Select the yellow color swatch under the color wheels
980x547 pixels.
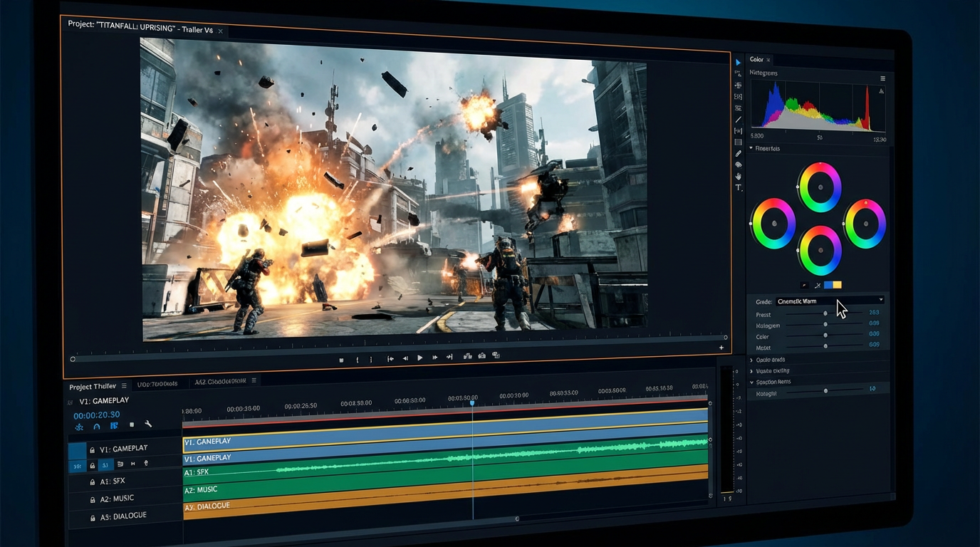(x=836, y=285)
